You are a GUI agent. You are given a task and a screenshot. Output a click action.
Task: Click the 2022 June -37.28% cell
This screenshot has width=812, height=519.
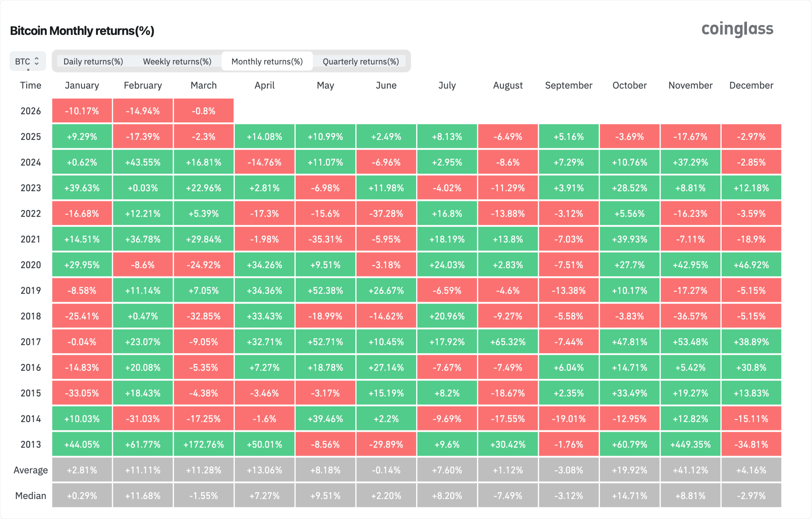(386, 214)
